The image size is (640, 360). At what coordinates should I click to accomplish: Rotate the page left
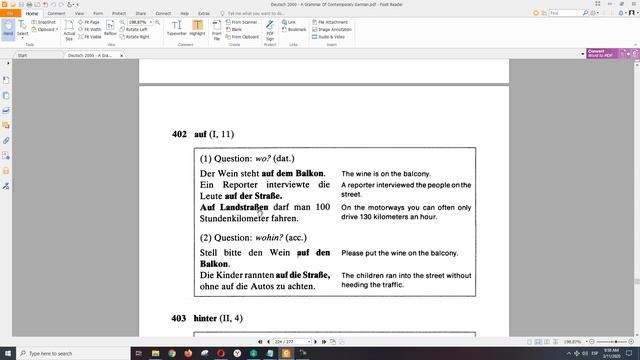(134, 29)
